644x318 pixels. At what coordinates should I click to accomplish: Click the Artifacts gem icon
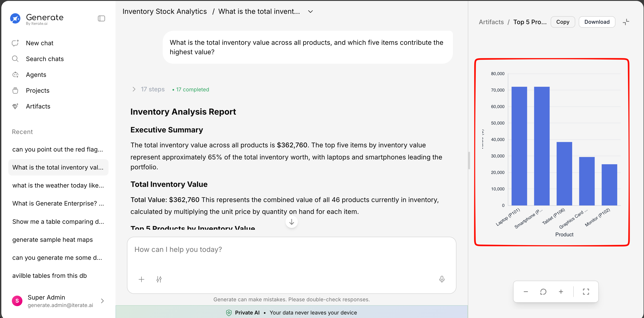coord(15,106)
